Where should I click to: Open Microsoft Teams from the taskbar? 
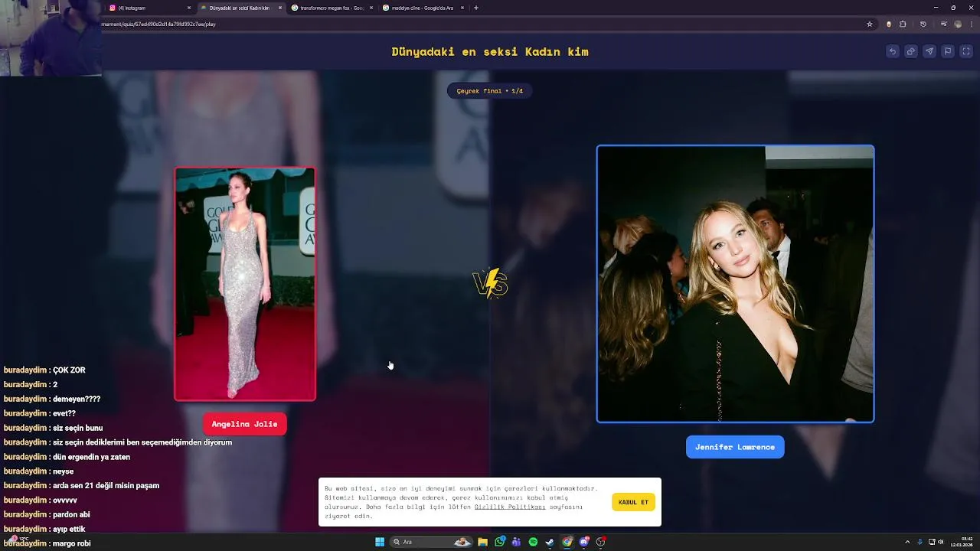(517, 542)
